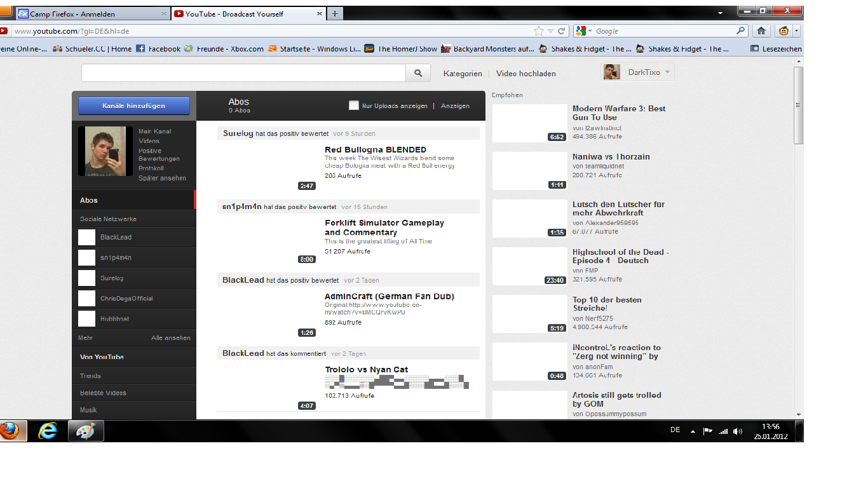The width and height of the screenshot is (868, 488).
Task: Open the Mein Kanal link
Action: (x=155, y=132)
